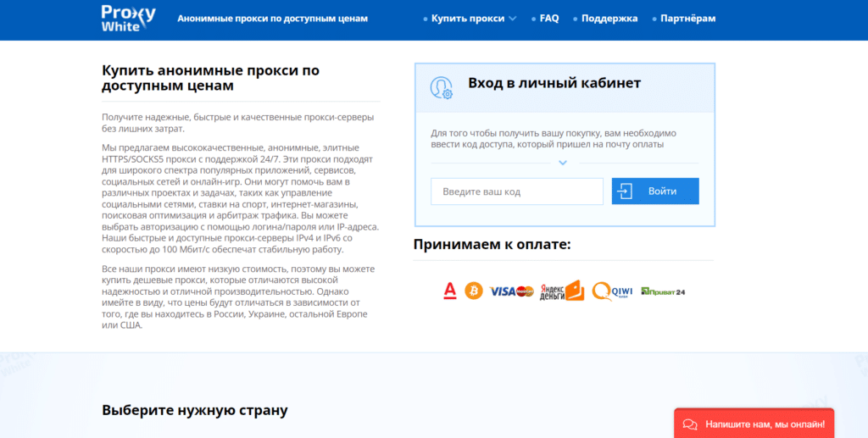Open the Напишите нам, мы онлайн! chat
Viewport: 868px width, 438px height.
[x=754, y=424]
